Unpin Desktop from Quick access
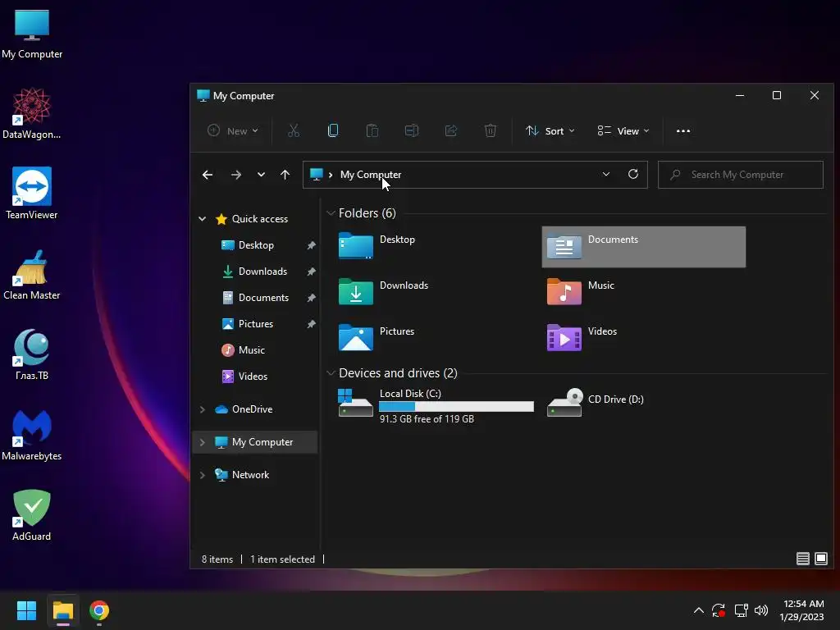The width and height of the screenshot is (840, 630). [x=311, y=245]
